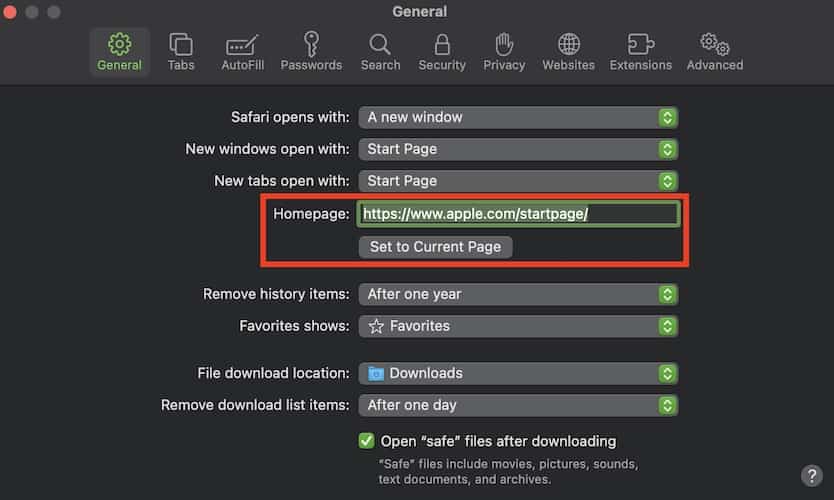Select the Passwords key icon
The height and width of the screenshot is (500, 834).
tap(311, 52)
